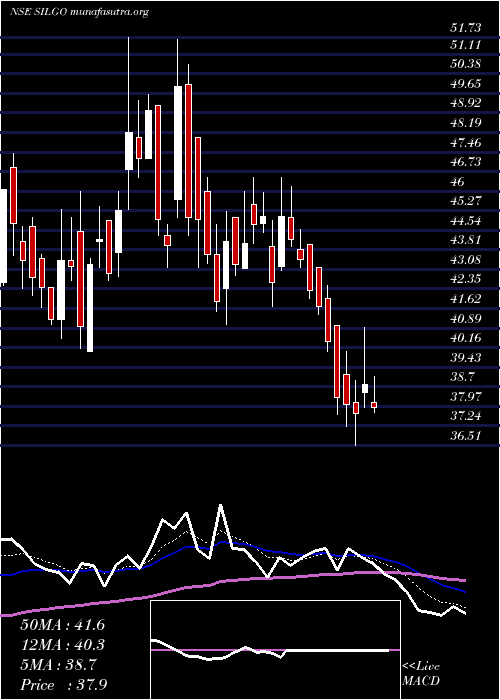Select the 37.97 price axis label
The height and width of the screenshot is (700, 500).
pyautogui.click(x=466, y=396)
